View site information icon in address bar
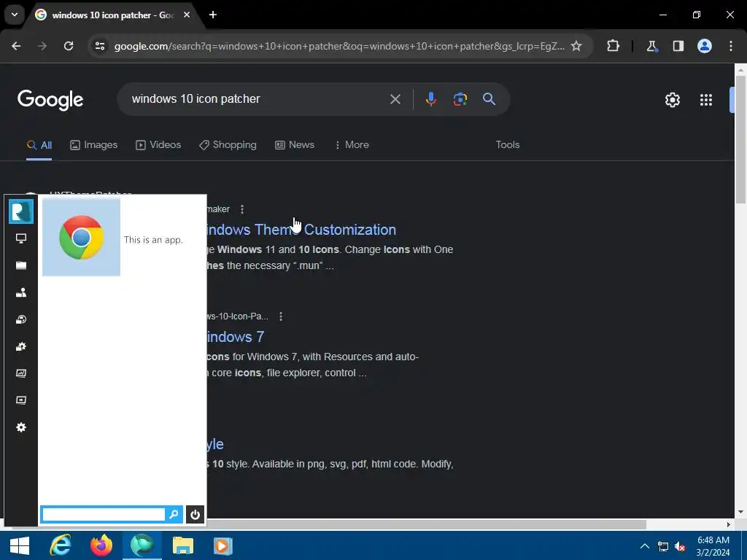747x560 pixels. 99,46
